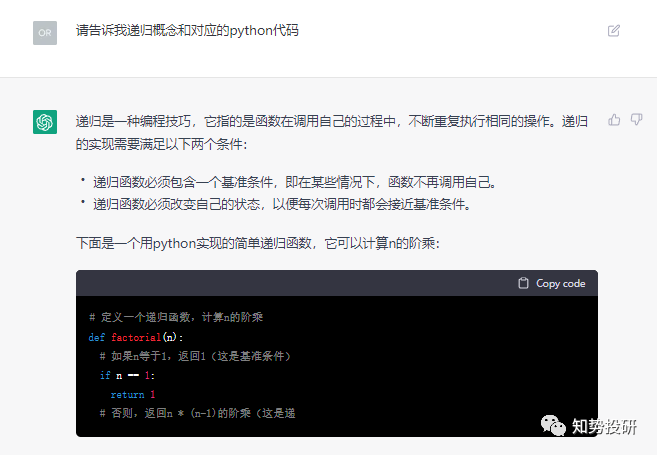The height and width of the screenshot is (455, 657).
Task: Click the response paragraph starting 递归是一种编程技巧
Action: [331, 133]
